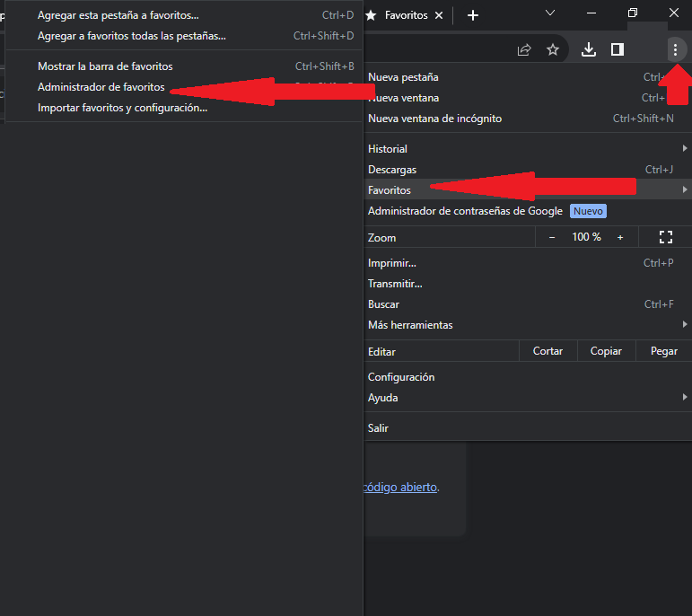Follow the código abierto link
692x616 pixels.
(x=400, y=487)
